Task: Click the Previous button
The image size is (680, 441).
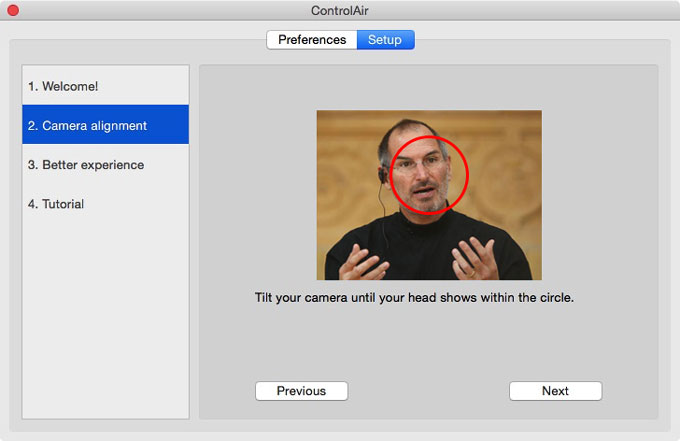Action: pos(301,391)
